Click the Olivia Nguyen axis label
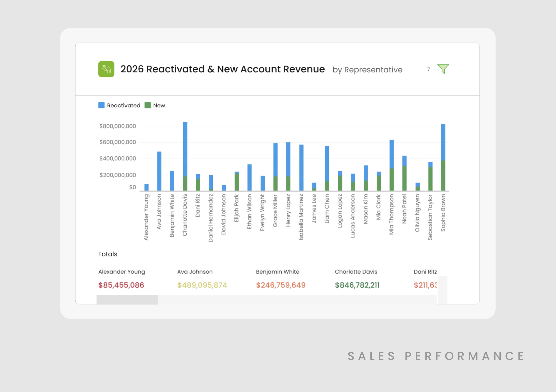Image resolution: width=556 pixels, height=392 pixels. pyautogui.click(x=417, y=213)
